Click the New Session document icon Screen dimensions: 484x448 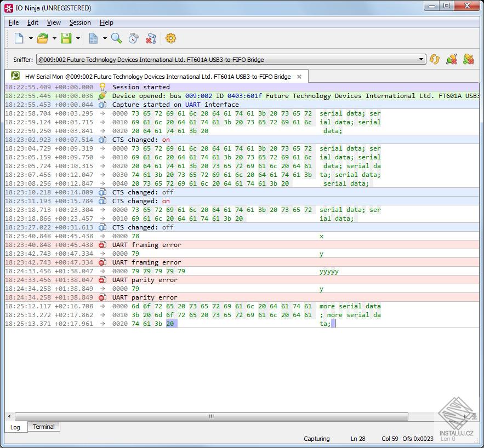[19, 38]
